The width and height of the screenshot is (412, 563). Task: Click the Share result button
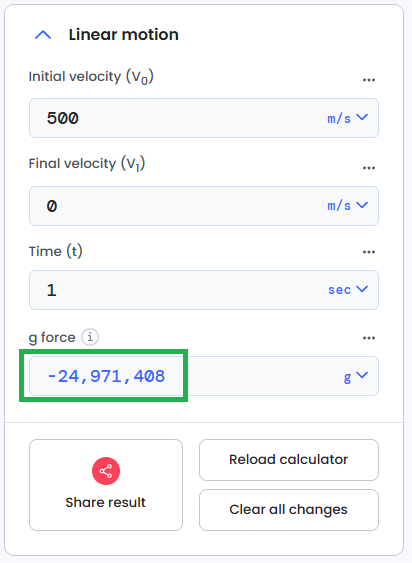(106, 485)
